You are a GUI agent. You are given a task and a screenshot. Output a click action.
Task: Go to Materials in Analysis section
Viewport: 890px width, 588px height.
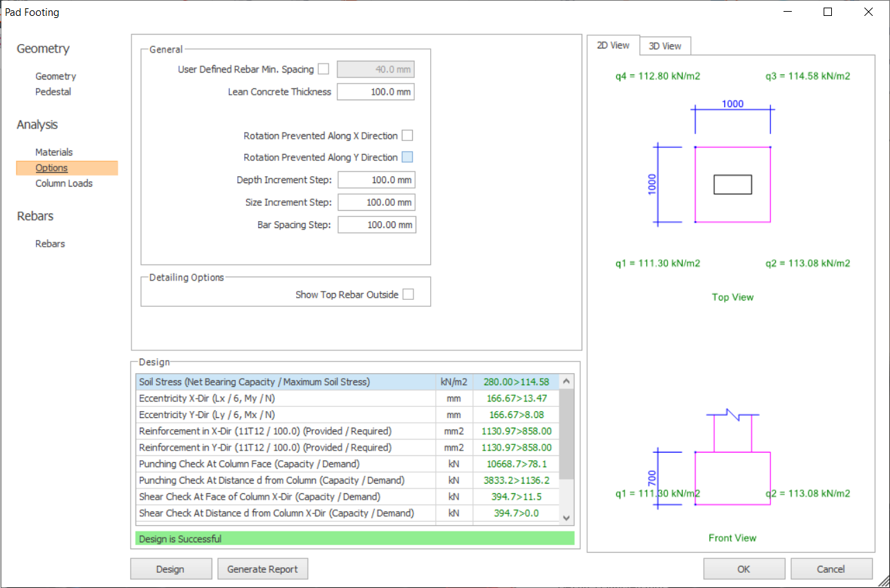54,152
